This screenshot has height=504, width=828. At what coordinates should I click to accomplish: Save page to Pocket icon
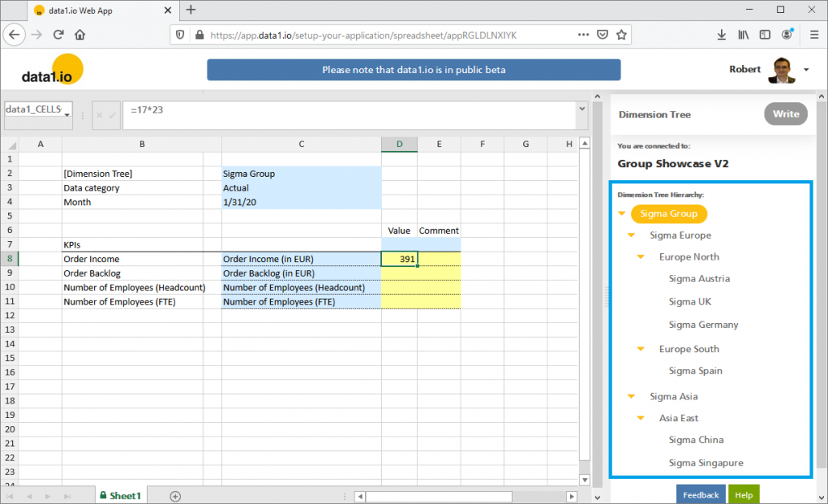tap(602, 35)
